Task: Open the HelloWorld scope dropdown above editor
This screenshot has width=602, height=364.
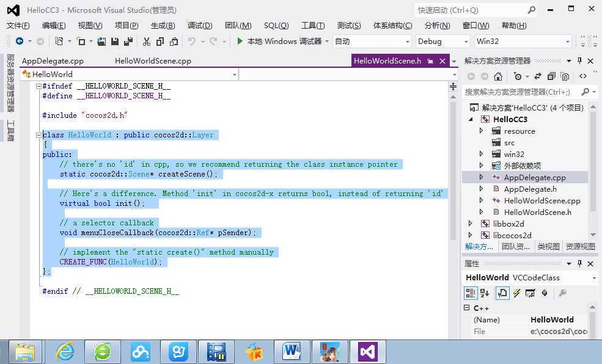Action: (x=235, y=75)
